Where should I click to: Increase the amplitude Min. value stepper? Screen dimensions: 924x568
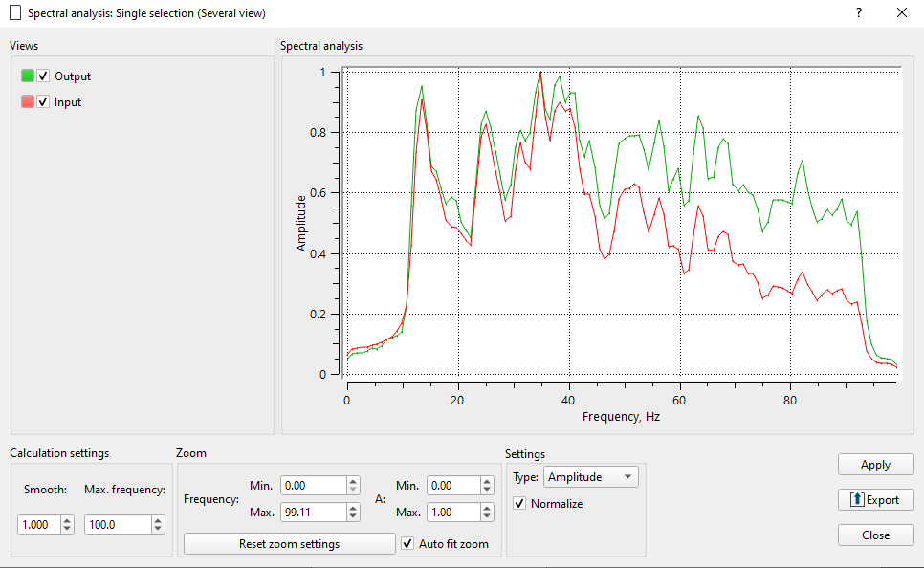click(x=487, y=482)
